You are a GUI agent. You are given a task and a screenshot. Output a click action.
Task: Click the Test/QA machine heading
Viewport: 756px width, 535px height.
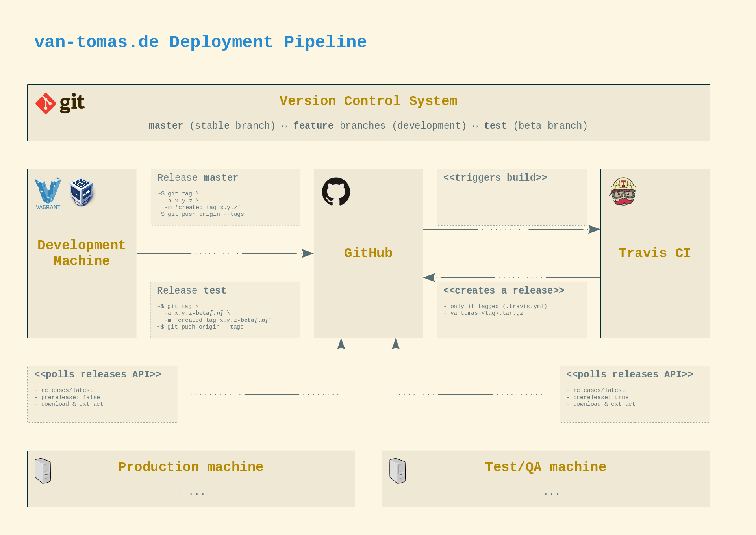546,467
